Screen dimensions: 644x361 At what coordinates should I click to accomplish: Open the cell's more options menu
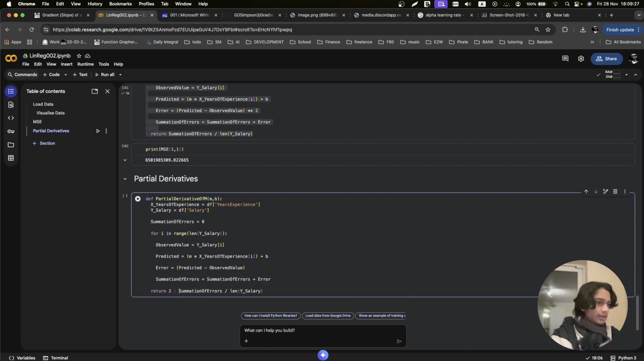tap(625, 192)
